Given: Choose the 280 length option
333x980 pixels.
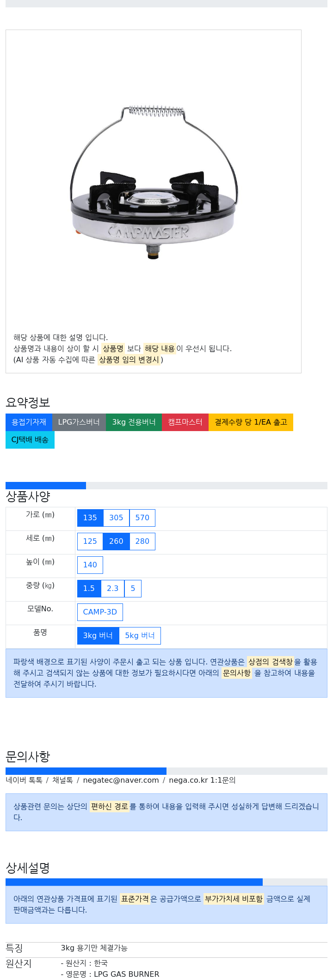Looking at the screenshot, I should (142, 542).
